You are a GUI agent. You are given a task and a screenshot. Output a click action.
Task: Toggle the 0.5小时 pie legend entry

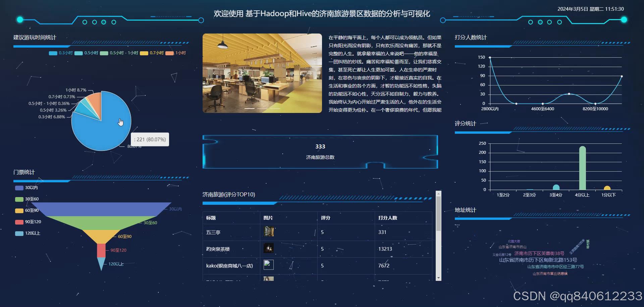point(86,53)
